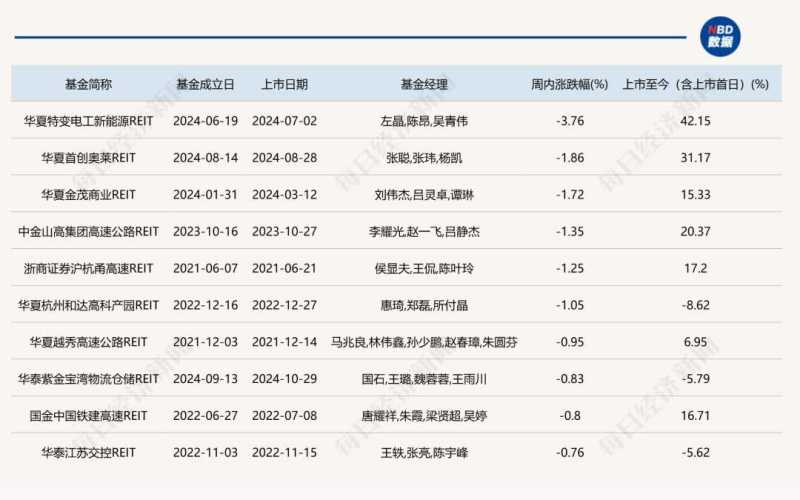Select establishment date 2021-06-07
800x500 pixels.
point(205,268)
